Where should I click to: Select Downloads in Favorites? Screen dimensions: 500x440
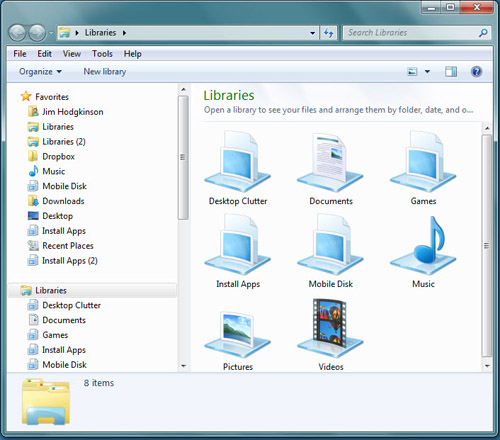pos(56,201)
